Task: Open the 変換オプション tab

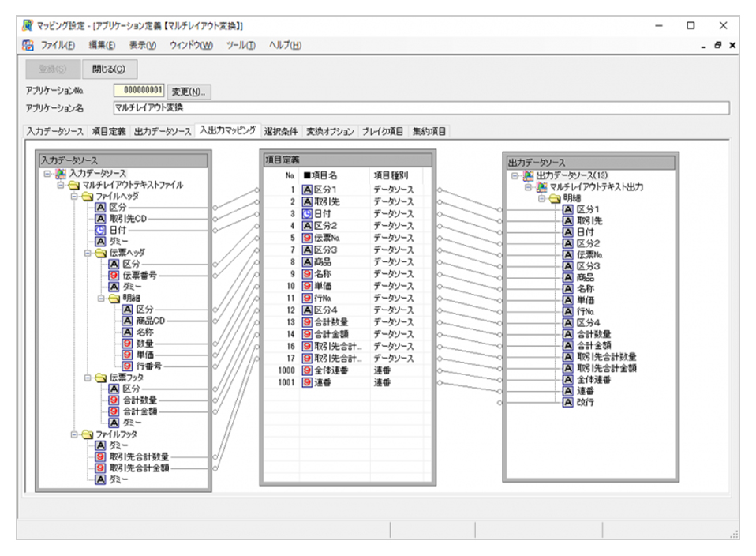Action: 330,131
